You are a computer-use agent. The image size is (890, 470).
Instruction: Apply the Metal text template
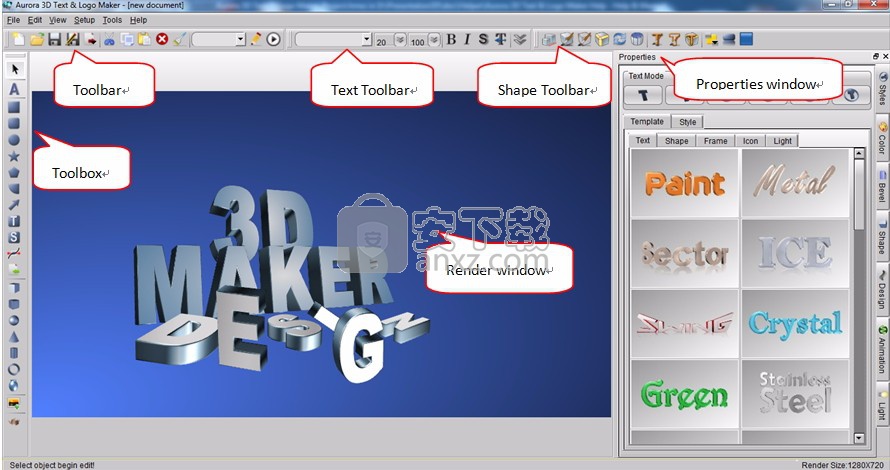pos(795,183)
